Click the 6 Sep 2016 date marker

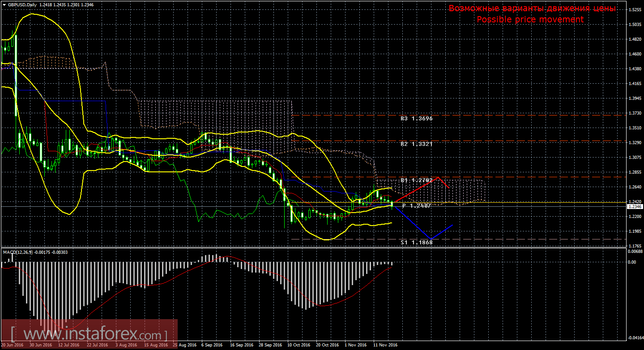point(212,345)
